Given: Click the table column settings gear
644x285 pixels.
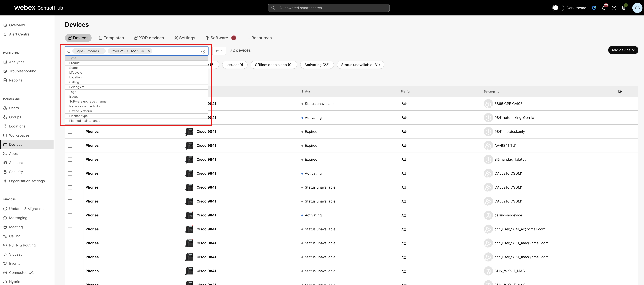Looking at the screenshot, I should (620, 91).
